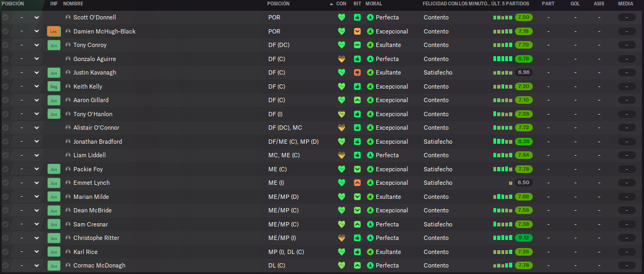Toggle the selection check for Christophe Ritter
The width and height of the screenshot is (644, 274).
(5, 238)
